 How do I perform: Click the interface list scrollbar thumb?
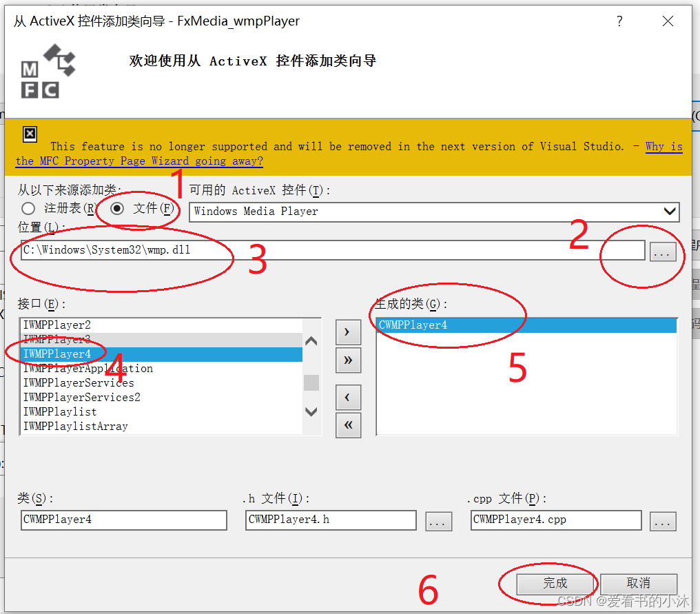(311, 382)
